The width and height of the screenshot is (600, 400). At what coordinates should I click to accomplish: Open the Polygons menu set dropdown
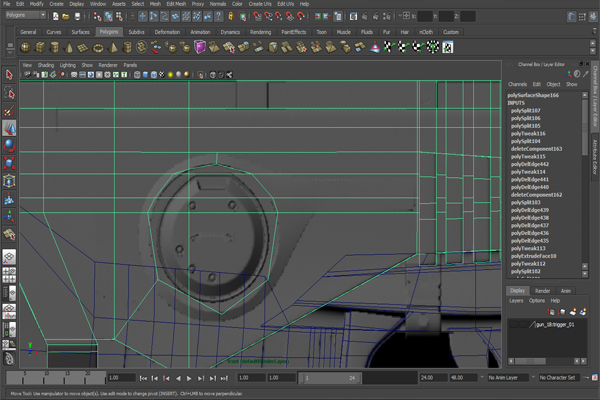[26, 15]
